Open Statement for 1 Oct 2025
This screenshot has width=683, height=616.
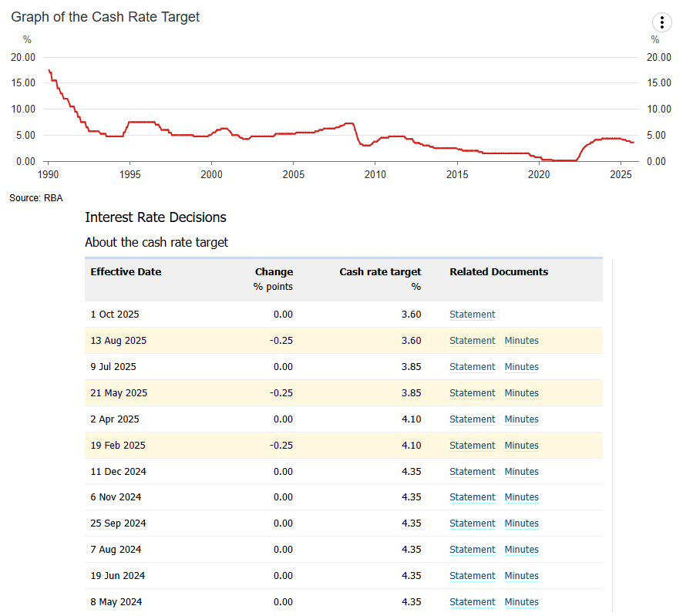tap(472, 315)
